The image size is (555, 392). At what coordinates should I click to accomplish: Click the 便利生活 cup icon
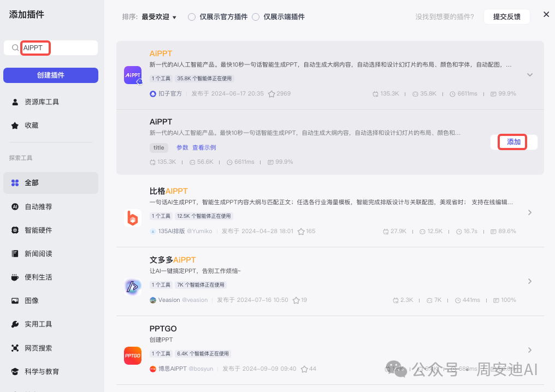[15, 277]
